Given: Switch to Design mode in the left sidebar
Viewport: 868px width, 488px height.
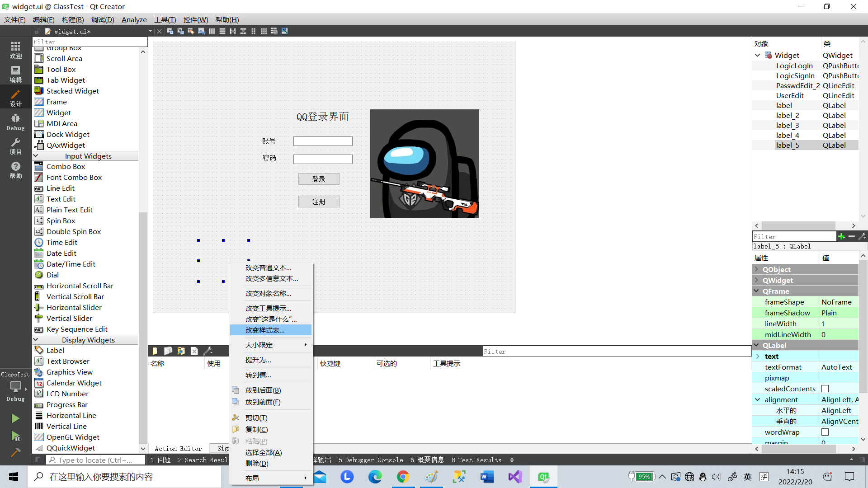Looking at the screenshot, I should click(x=15, y=97).
